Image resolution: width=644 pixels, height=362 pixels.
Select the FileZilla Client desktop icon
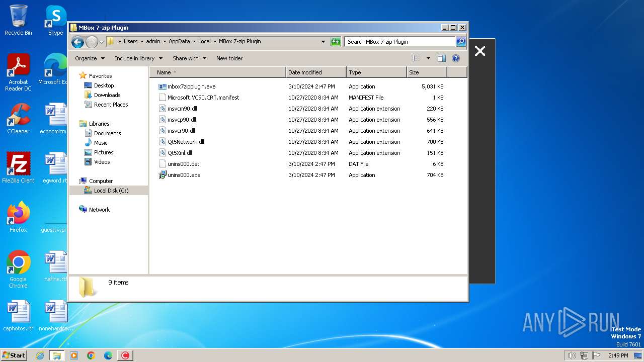coord(18,168)
